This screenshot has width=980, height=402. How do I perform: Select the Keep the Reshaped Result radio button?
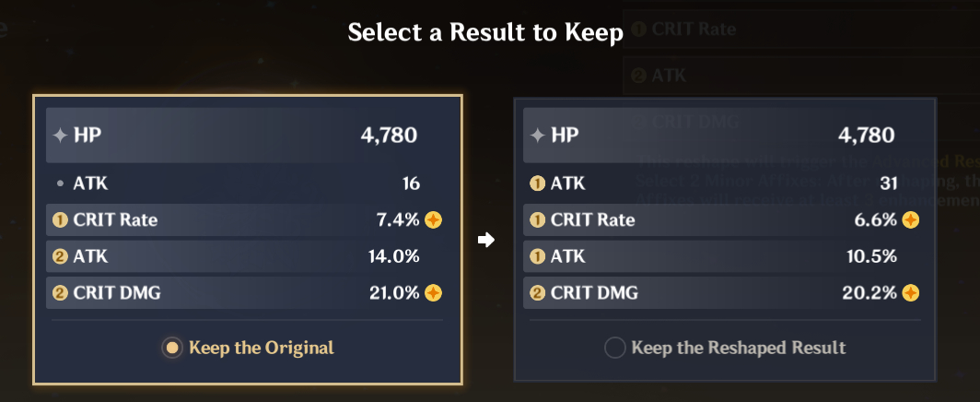(614, 348)
